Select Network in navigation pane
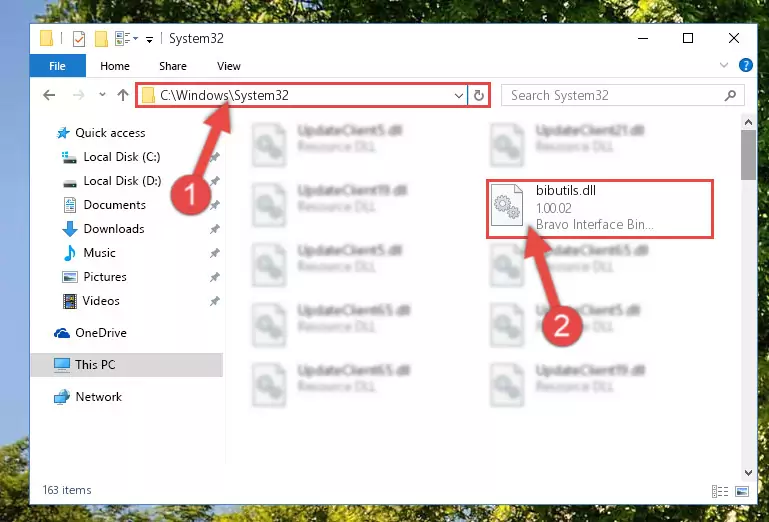The width and height of the screenshot is (769, 522). tap(99, 397)
